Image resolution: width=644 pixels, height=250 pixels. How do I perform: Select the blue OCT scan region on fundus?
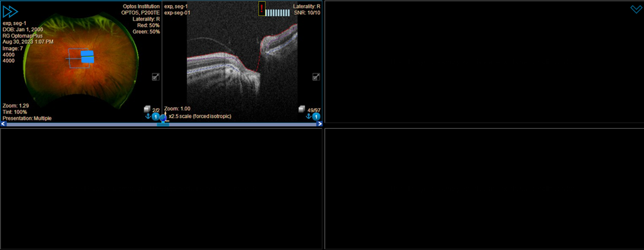(x=87, y=57)
